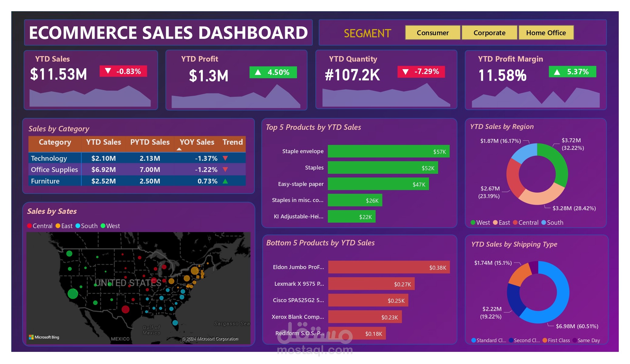This screenshot has width=630, height=364.
Task: Click the red down arrow next to -7.29%
Action: pyautogui.click(x=405, y=72)
